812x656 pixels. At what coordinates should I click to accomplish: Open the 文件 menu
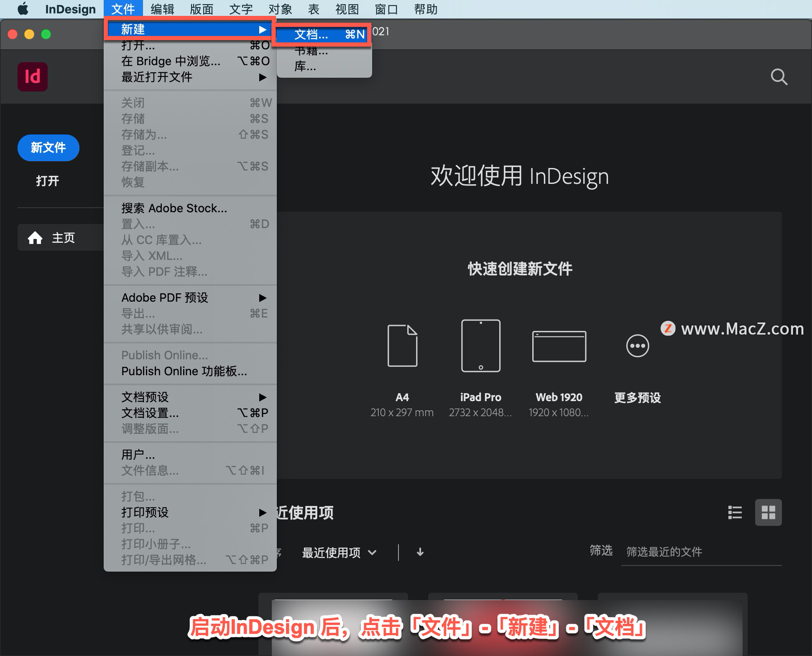click(123, 9)
